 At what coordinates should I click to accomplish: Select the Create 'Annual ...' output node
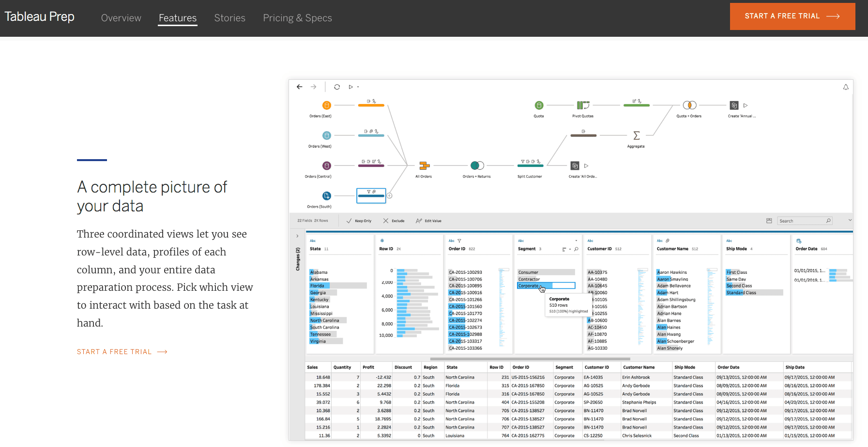point(734,105)
